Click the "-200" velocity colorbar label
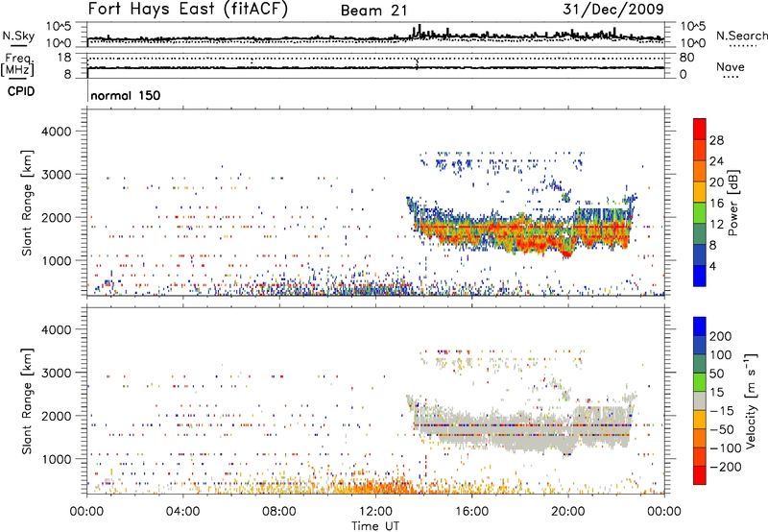 coord(726,467)
